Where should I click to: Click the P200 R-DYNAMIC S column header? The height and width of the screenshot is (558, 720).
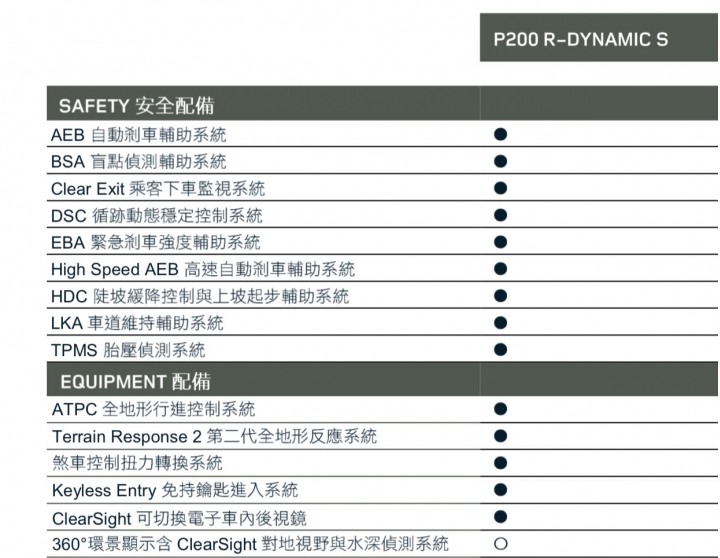580,39
